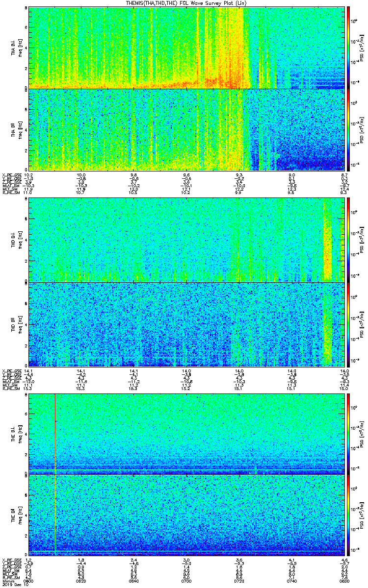The width and height of the screenshot is (368, 588).
Task: Click the THD B⊥ spectrogram panel
Action: (186, 239)
